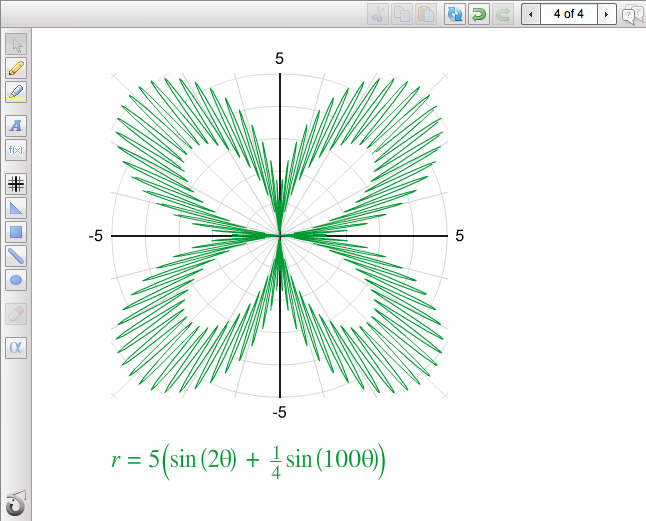Select the pencil drawing tool
The height and width of the screenshot is (521, 646).
(16, 68)
